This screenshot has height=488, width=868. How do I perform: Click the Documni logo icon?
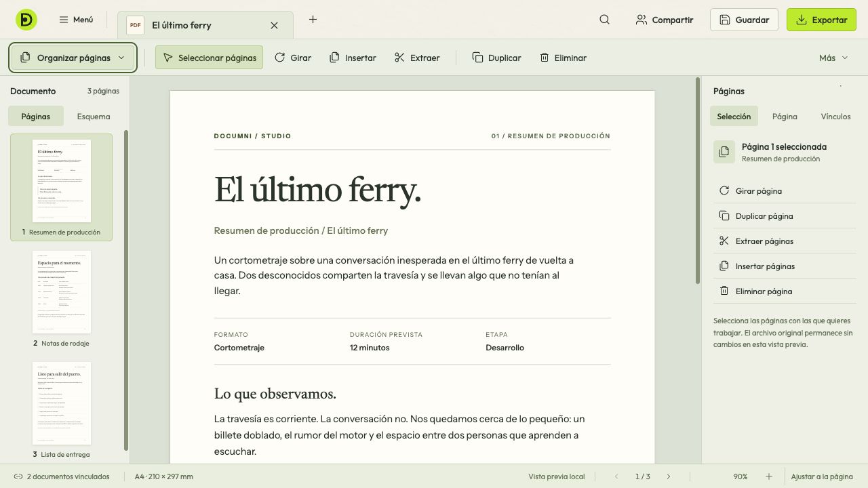tap(26, 20)
